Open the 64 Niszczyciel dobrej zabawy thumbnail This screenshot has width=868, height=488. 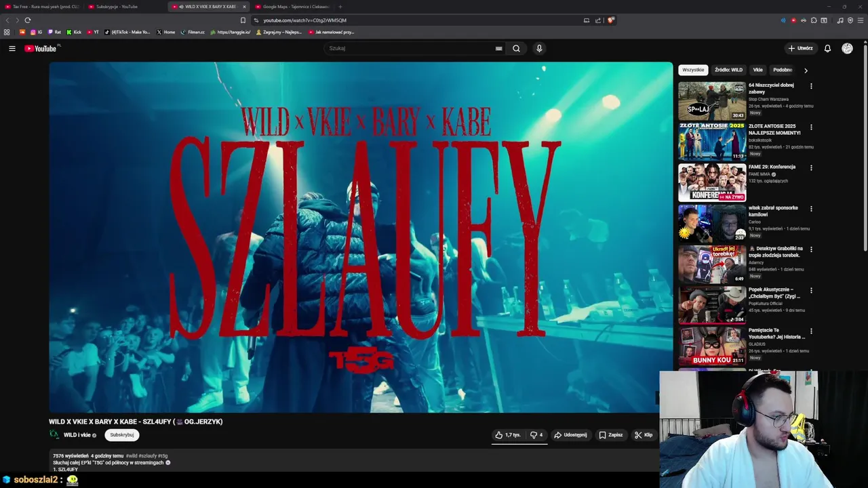[x=712, y=101]
